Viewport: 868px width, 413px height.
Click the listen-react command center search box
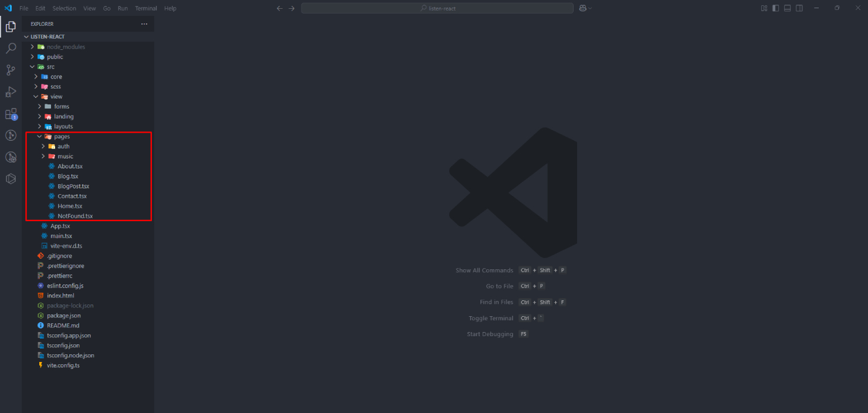coord(438,8)
